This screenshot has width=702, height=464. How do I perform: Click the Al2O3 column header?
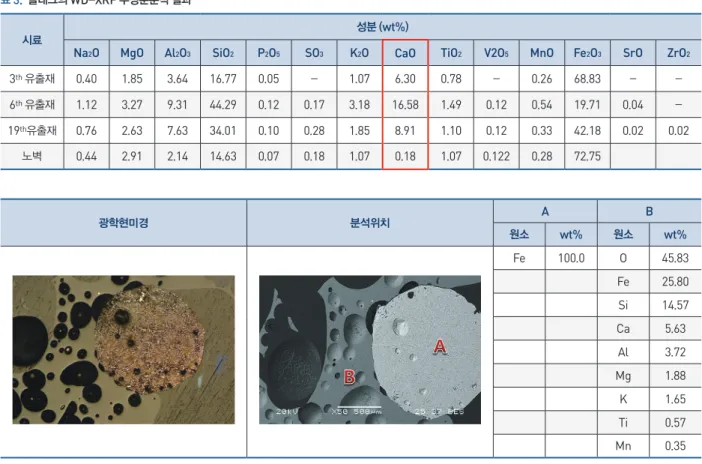[178, 53]
